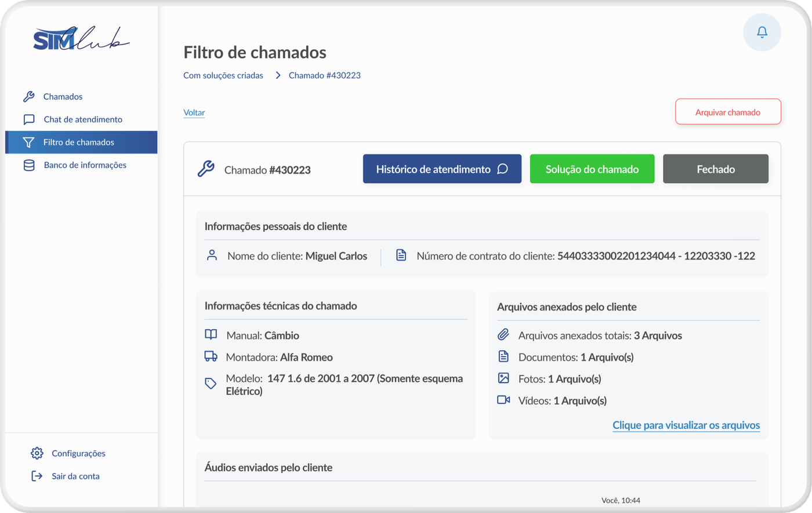Click the book icon beside Manual

coord(211,334)
